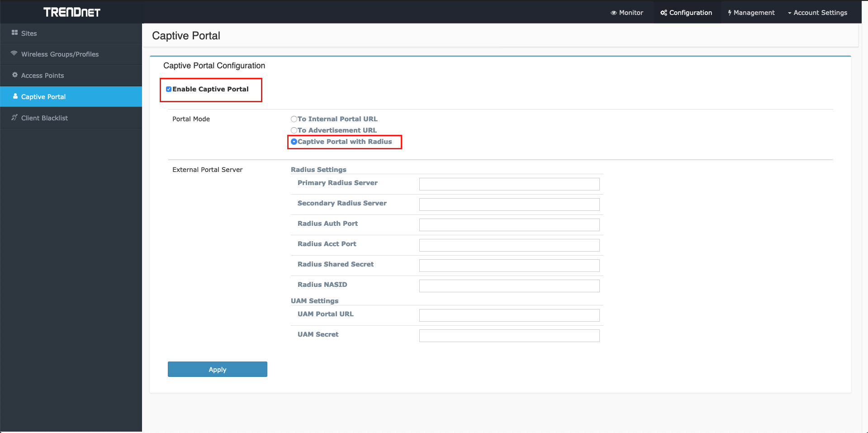Select the Wireless Groups/Profiles wifi icon
Image resolution: width=868 pixels, height=433 pixels.
[x=14, y=54]
